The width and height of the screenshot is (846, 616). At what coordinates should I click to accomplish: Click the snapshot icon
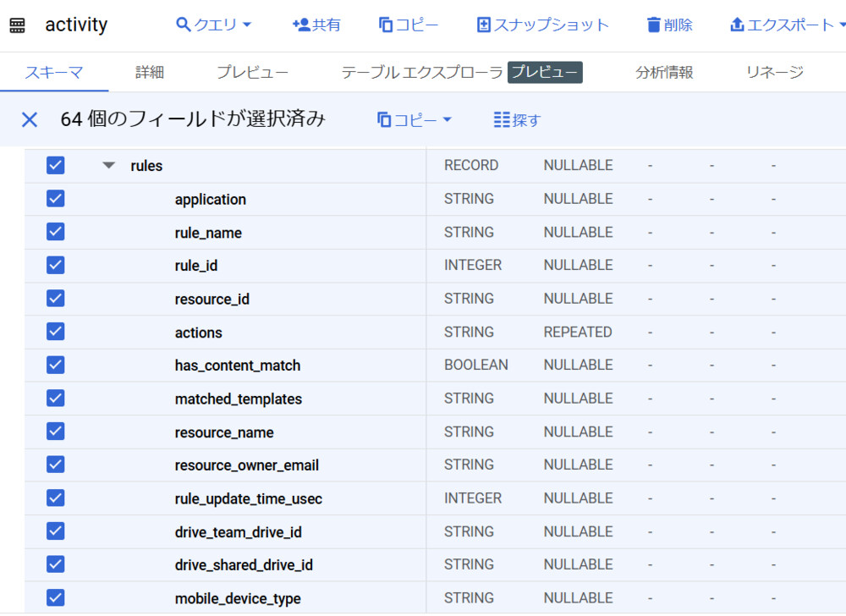[484, 25]
